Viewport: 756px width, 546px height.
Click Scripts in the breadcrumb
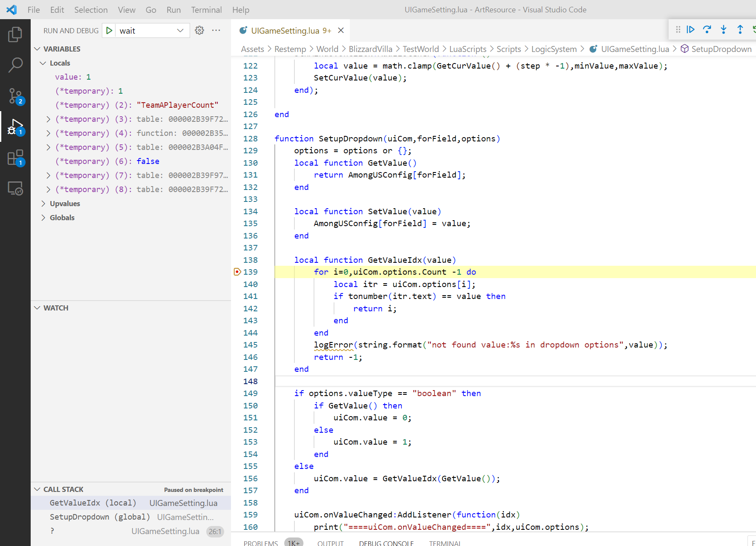point(509,49)
